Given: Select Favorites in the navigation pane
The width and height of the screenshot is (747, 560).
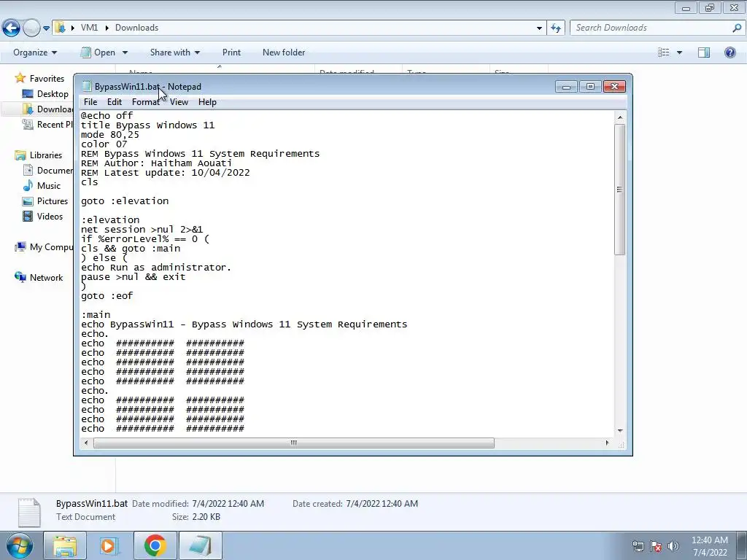Looking at the screenshot, I should pos(47,79).
